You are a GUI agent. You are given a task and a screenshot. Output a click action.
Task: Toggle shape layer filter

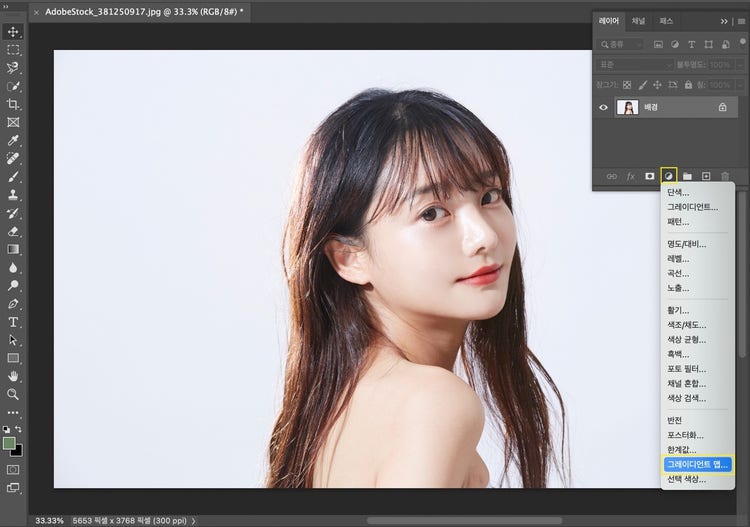pos(708,44)
